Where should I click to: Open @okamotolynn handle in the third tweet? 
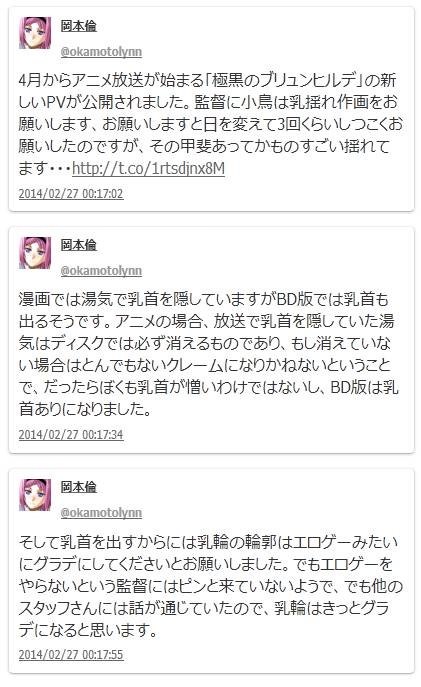101,512
